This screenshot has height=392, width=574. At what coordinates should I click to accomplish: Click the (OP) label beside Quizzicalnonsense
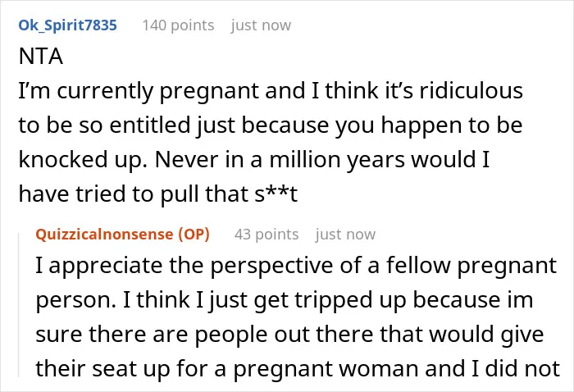tap(194, 235)
